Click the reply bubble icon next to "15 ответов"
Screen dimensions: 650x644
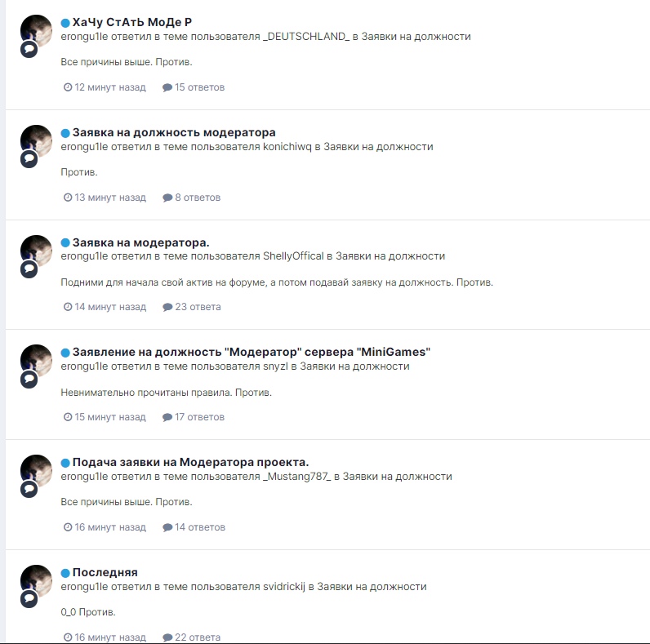click(167, 87)
